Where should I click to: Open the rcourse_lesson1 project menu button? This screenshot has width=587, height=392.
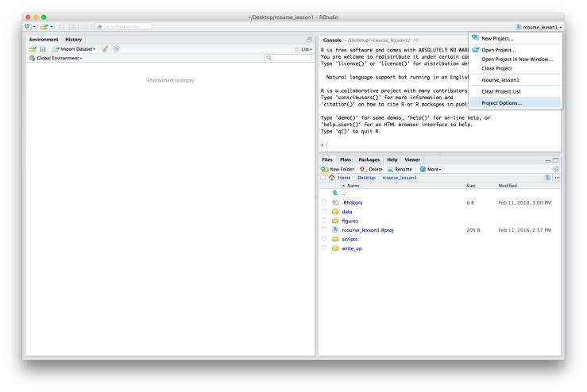tap(539, 27)
